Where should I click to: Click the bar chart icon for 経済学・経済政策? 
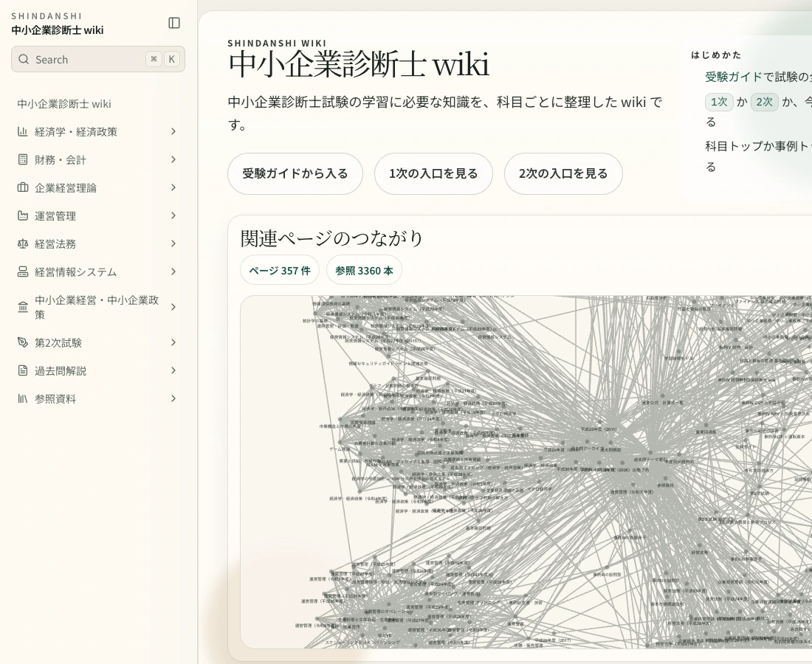coord(23,131)
